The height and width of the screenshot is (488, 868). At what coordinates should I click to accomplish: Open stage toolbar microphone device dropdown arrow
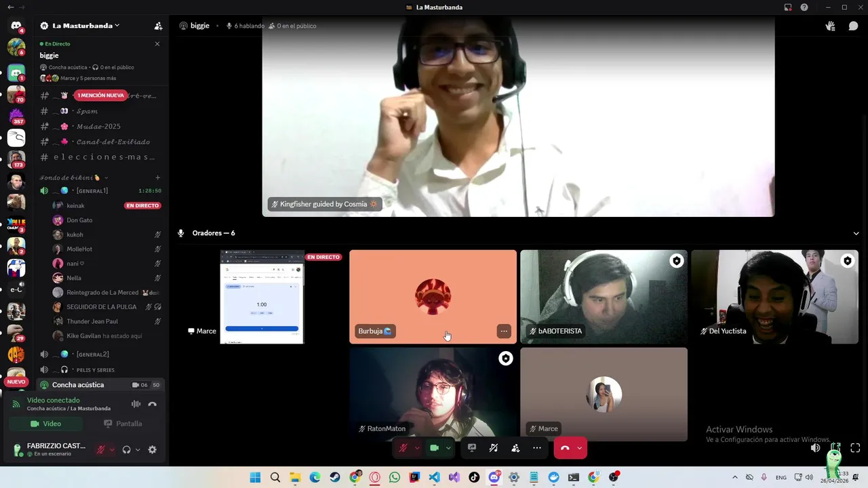click(x=417, y=447)
